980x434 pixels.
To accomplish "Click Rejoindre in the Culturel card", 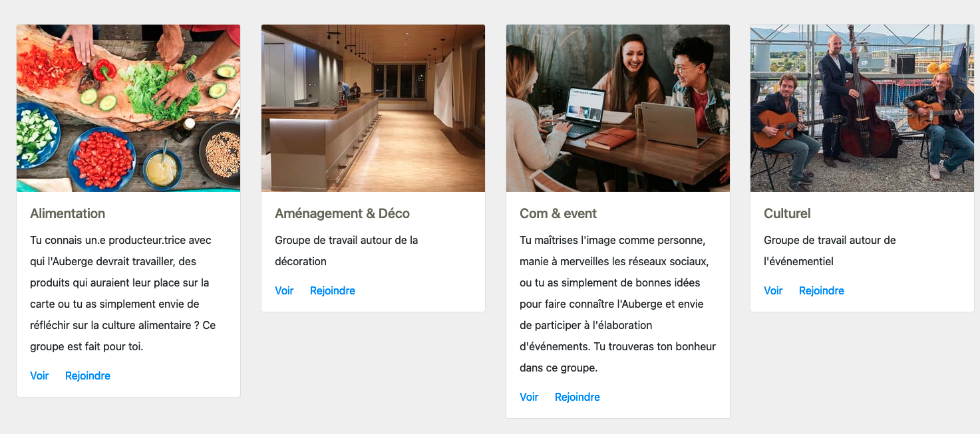I will (x=822, y=290).
